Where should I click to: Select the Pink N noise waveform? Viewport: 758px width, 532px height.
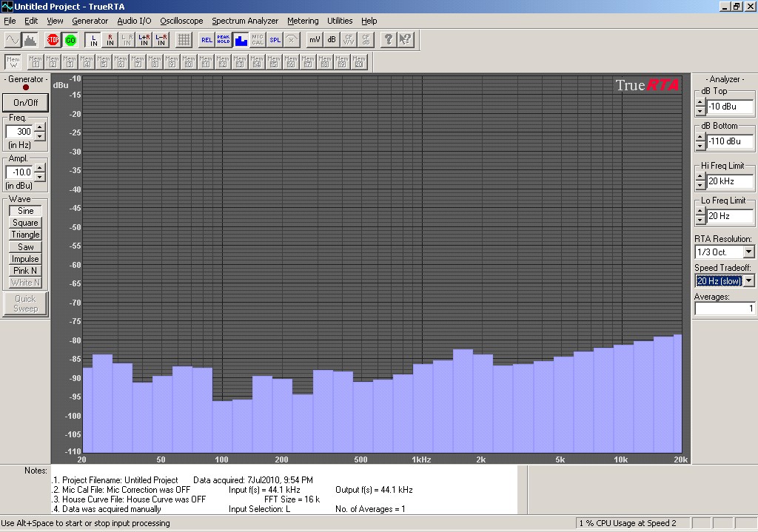(25, 271)
